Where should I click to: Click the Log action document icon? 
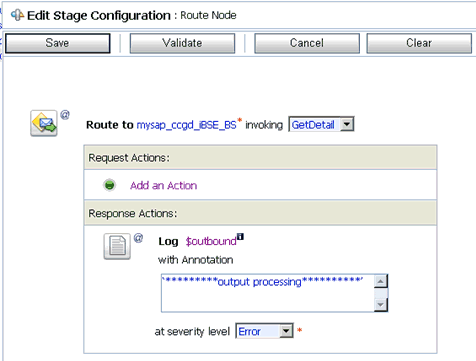(x=117, y=246)
